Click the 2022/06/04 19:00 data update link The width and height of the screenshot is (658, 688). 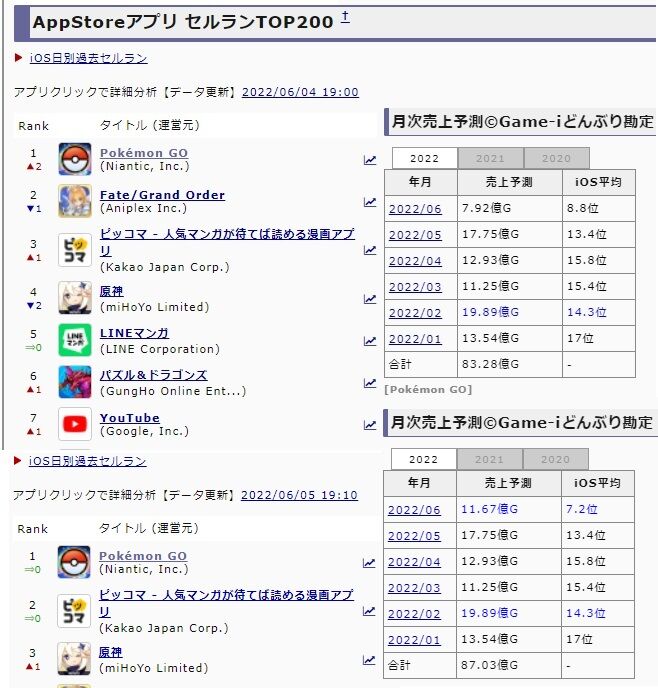pos(300,92)
